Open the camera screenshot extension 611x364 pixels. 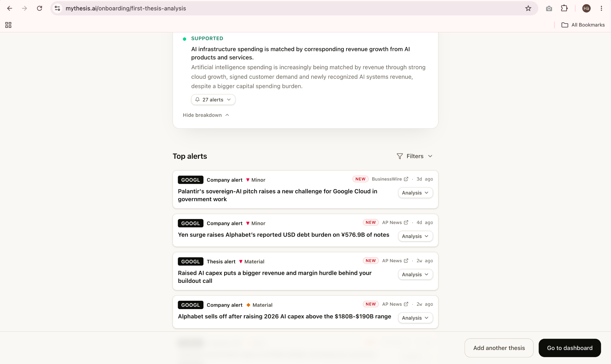pos(549,8)
